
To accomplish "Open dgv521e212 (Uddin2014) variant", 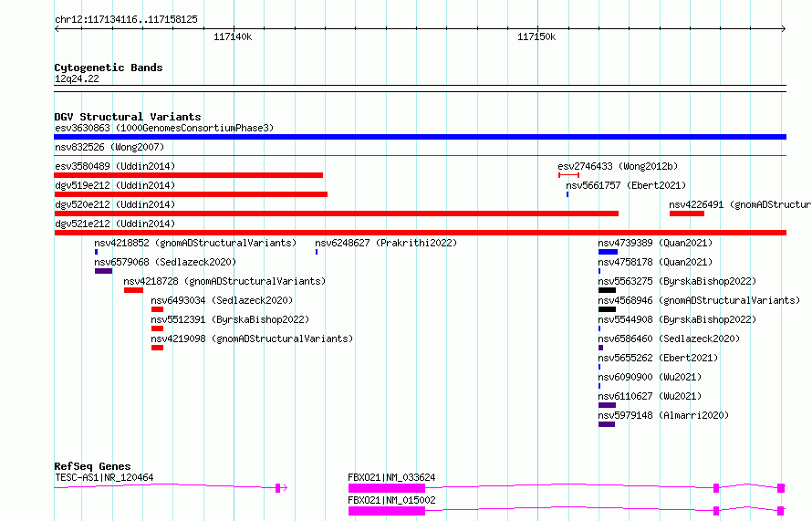I will click(115, 224).
